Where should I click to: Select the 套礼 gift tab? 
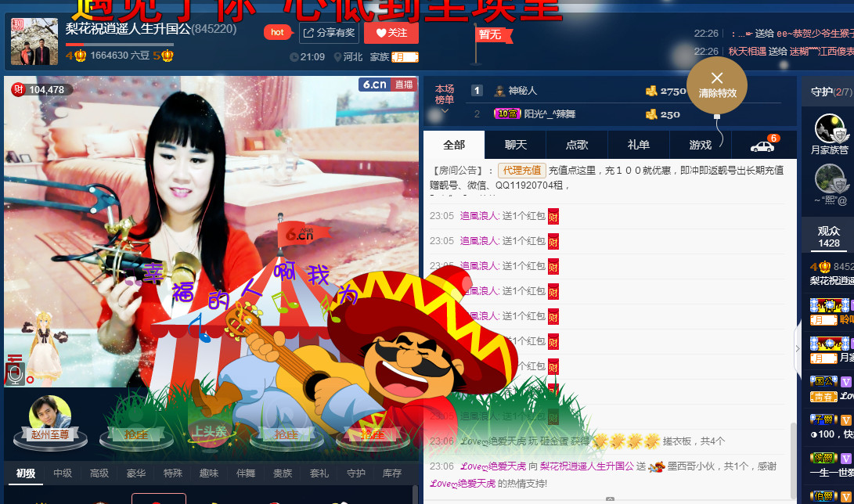pos(319,473)
